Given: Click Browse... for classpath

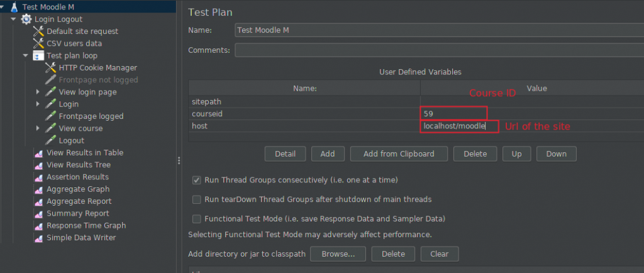Looking at the screenshot, I should coord(338,253).
